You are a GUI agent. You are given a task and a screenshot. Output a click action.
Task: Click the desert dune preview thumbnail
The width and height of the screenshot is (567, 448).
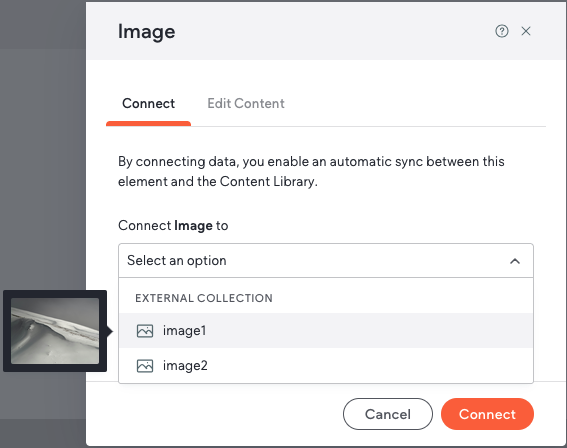(x=55, y=331)
